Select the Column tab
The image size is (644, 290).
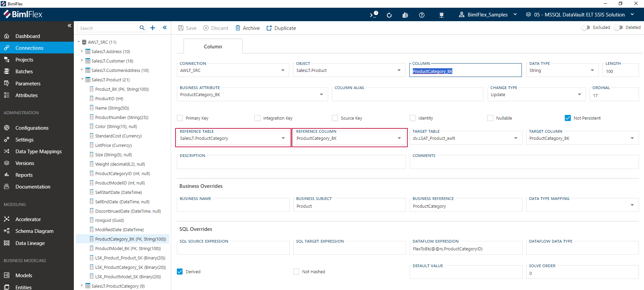tap(213, 46)
